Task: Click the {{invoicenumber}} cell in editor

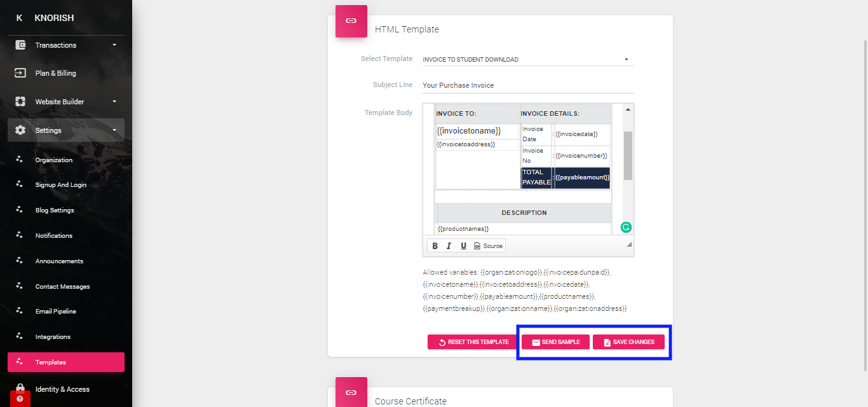Action: coord(581,156)
